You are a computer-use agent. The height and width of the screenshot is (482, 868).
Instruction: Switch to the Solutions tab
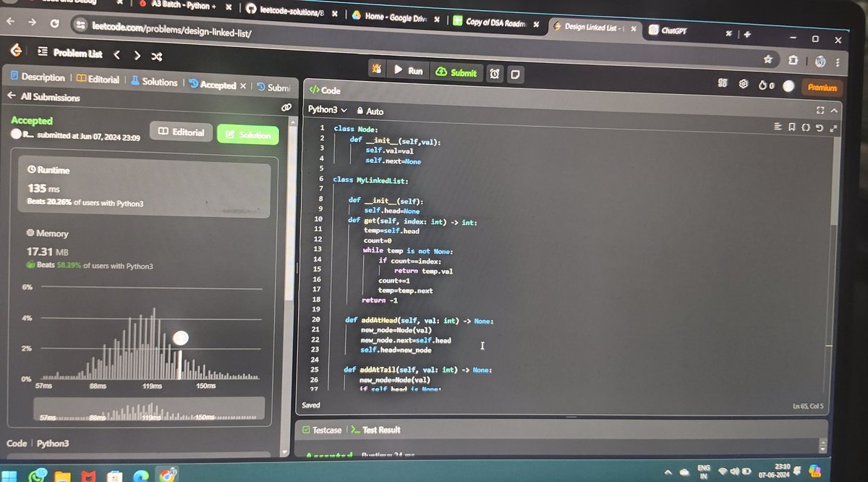[x=154, y=82]
